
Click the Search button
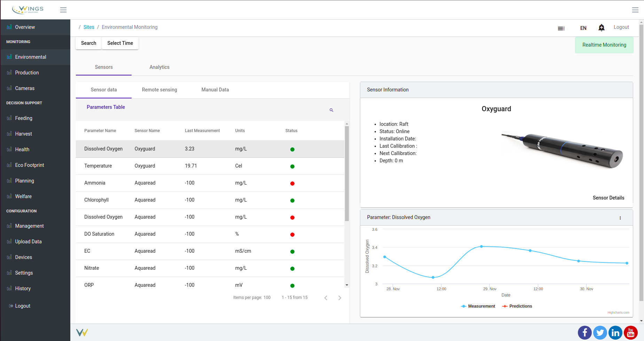(x=88, y=43)
